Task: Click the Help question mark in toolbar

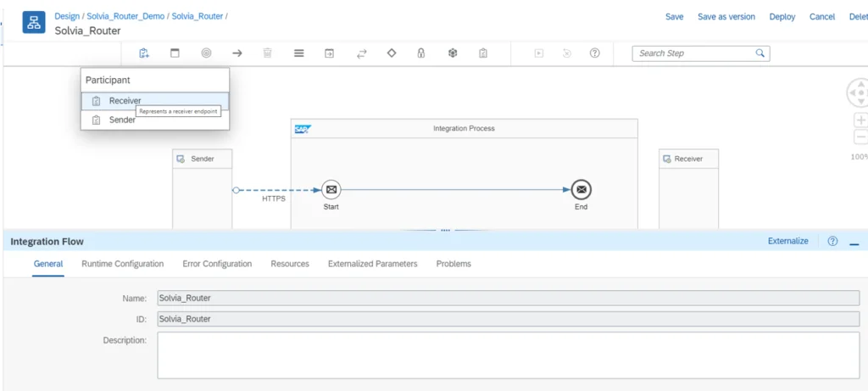Action: click(x=595, y=53)
